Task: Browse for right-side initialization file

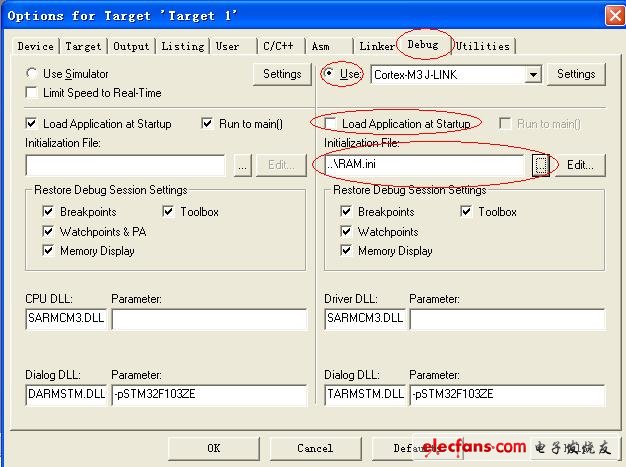Action: tap(541, 165)
